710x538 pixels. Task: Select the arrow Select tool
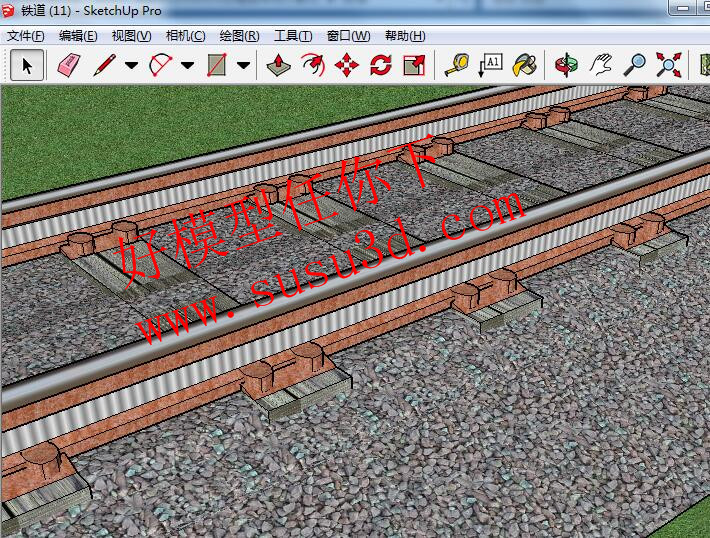(27, 65)
